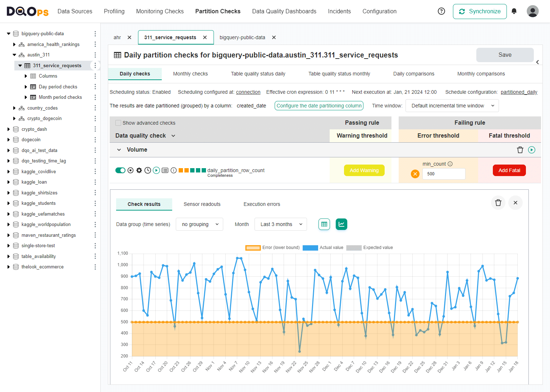Image resolution: width=550 pixels, height=392 pixels.
Task: Disable the check with the stop icon button
Action: point(130,170)
